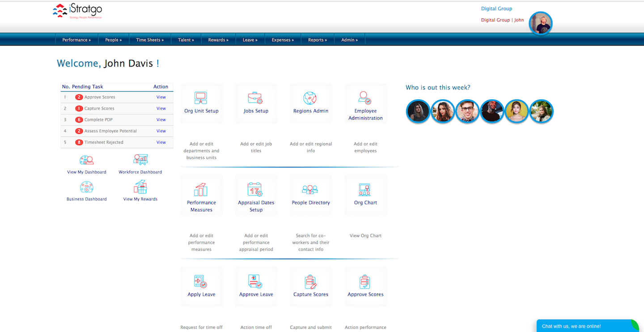Click the red badge showing 6 pending
The height and width of the screenshot is (332, 644).
pyautogui.click(x=79, y=119)
